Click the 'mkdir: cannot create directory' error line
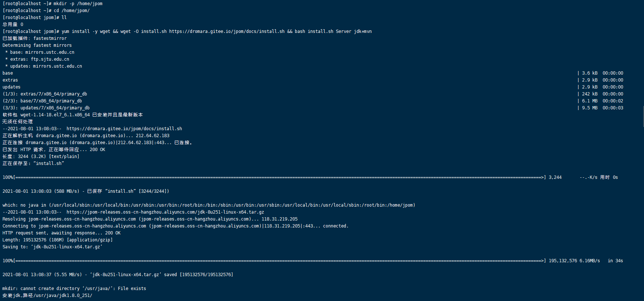The height and width of the screenshot is (301, 644). [x=74, y=289]
